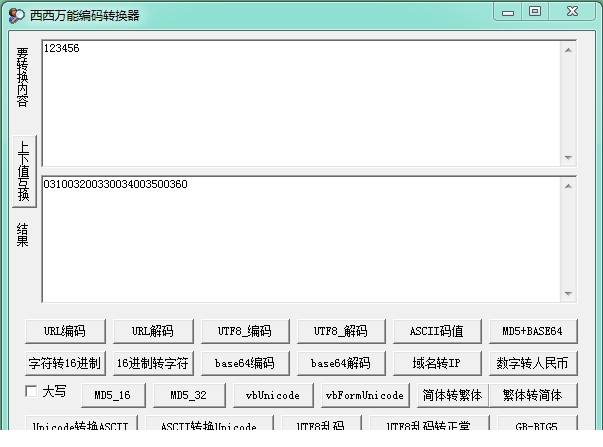Click UTF8乱码转正常 button

429,423
